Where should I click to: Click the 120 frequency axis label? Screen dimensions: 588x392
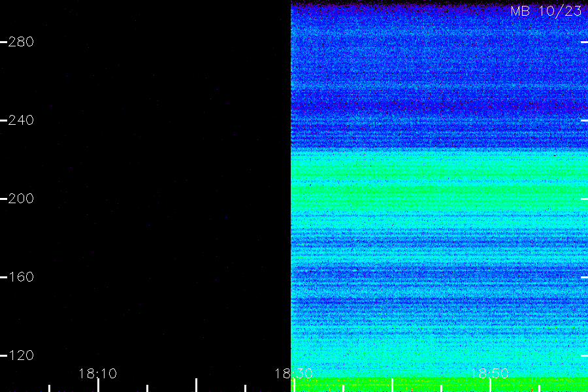tap(21, 355)
